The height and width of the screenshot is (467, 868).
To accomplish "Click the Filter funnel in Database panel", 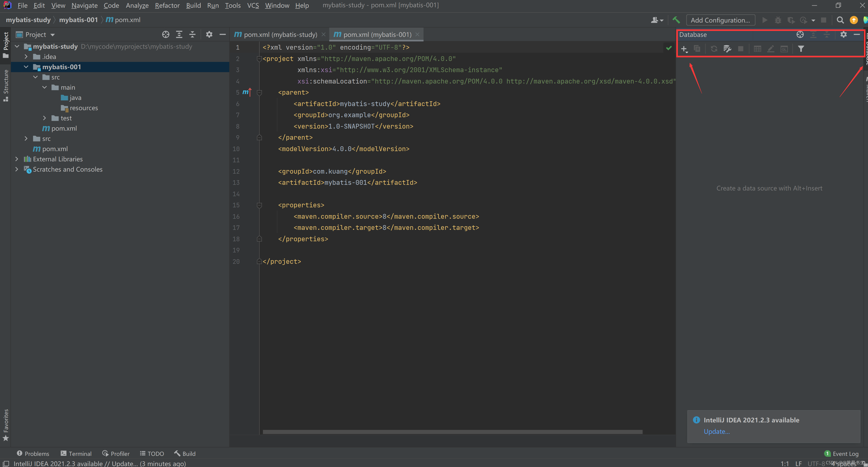I will 801,49.
